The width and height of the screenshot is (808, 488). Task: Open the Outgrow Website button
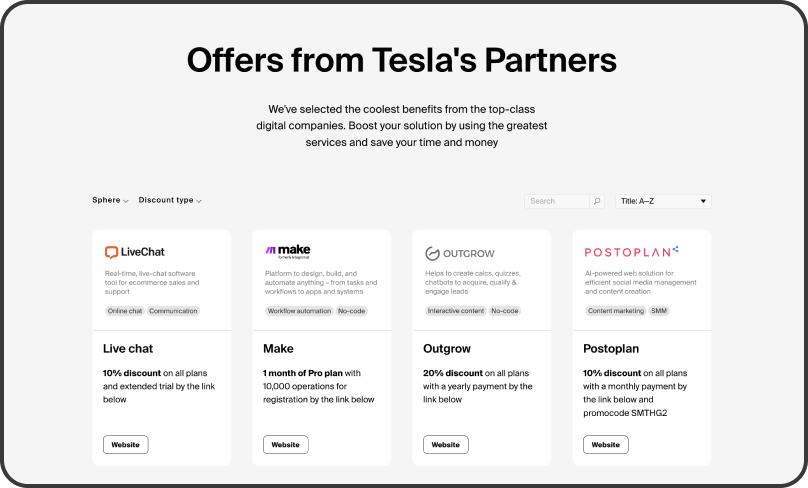[x=445, y=444]
